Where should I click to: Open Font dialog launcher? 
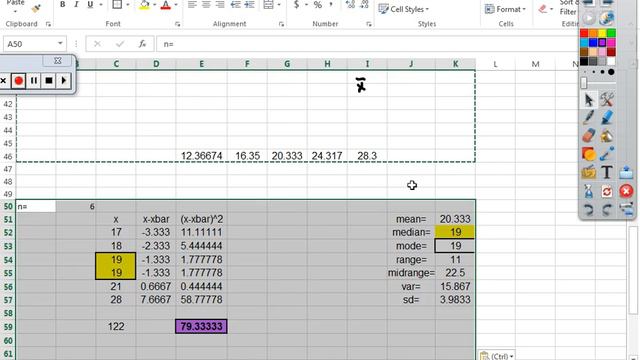(178, 24)
